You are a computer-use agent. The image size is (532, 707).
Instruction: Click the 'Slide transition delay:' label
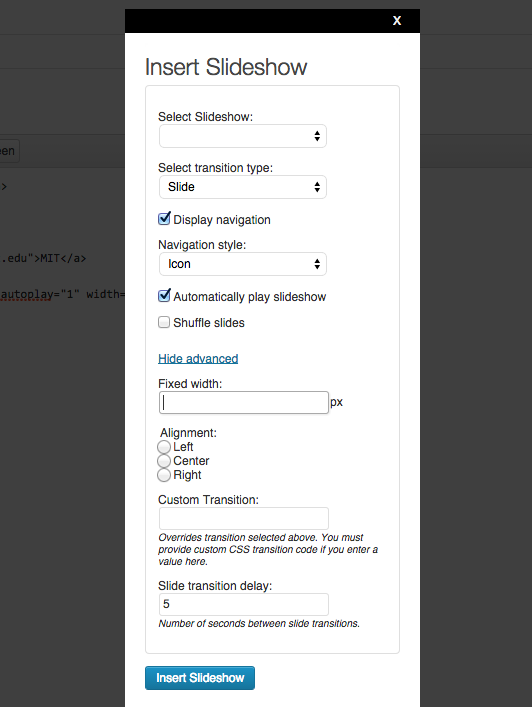215,586
